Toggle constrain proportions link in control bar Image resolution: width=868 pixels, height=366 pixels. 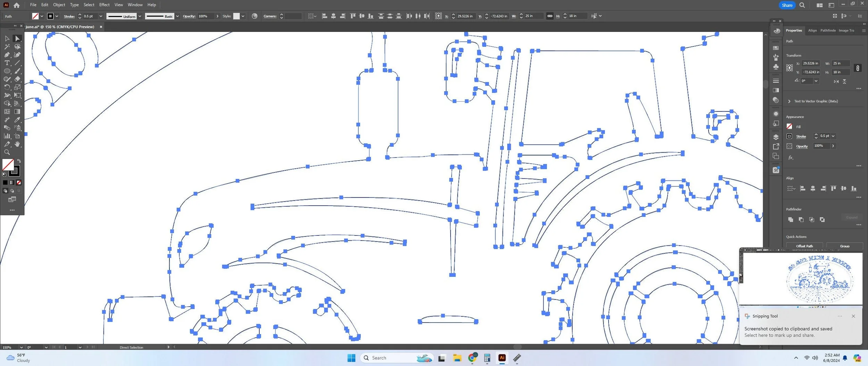coord(550,16)
